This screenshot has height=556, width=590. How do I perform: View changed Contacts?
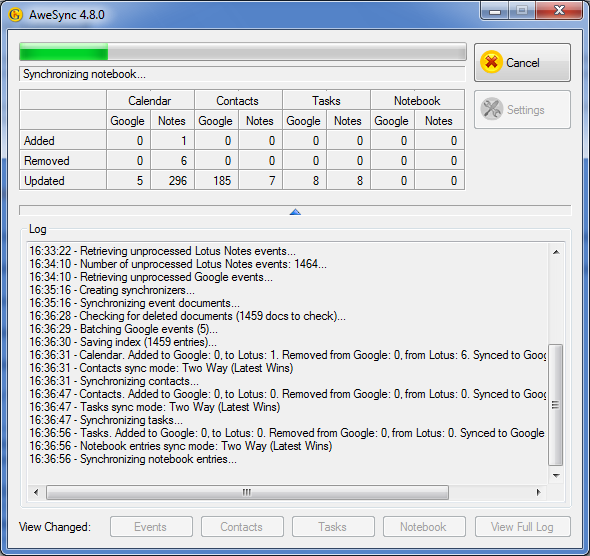242,527
